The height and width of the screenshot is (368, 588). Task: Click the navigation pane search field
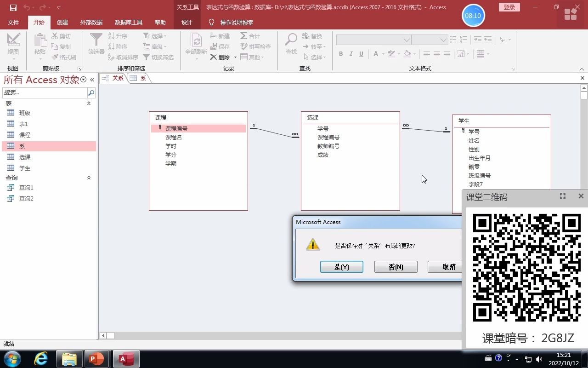coord(45,92)
